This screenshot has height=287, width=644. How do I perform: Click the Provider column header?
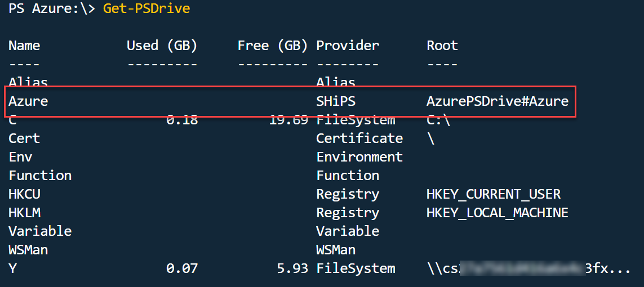(x=348, y=46)
